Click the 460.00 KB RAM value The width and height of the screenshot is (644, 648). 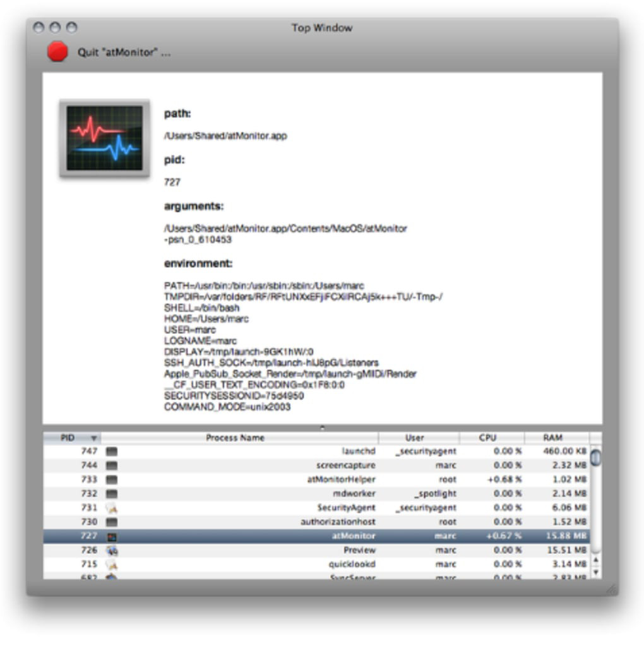(564, 451)
